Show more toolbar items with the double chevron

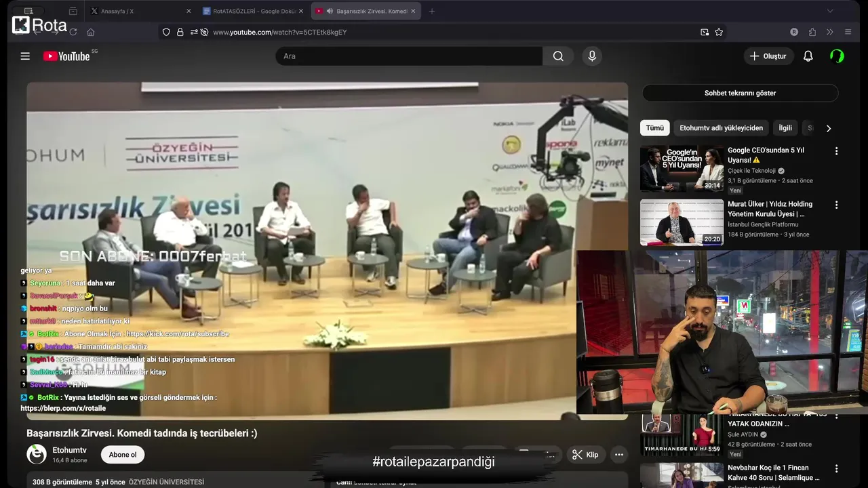[x=830, y=32]
